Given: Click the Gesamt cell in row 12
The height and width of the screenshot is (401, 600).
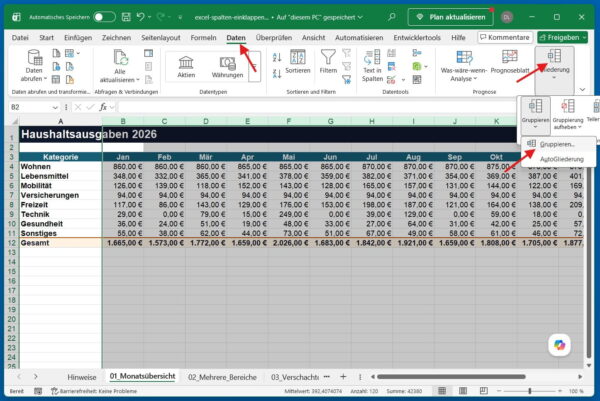Looking at the screenshot, I should click(x=60, y=243).
